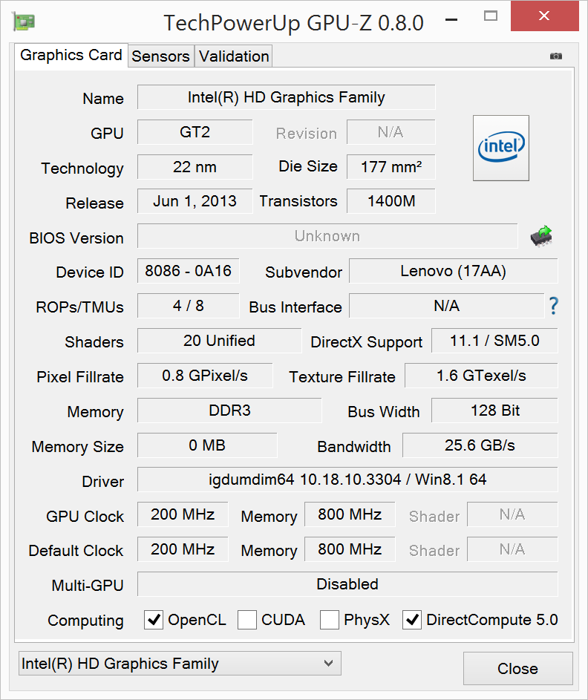Image resolution: width=588 pixels, height=700 pixels.
Task: Click the Device ID field
Action: (189, 271)
